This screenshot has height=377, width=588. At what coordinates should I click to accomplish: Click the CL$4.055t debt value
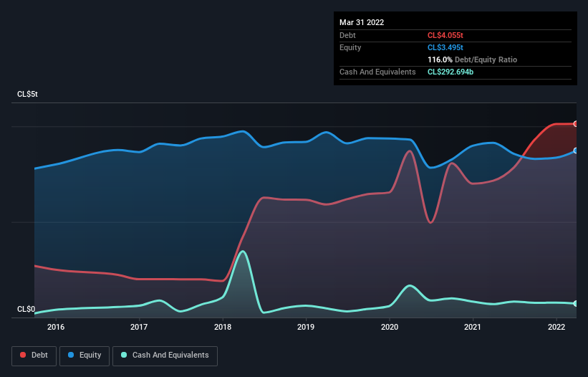click(x=445, y=35)
